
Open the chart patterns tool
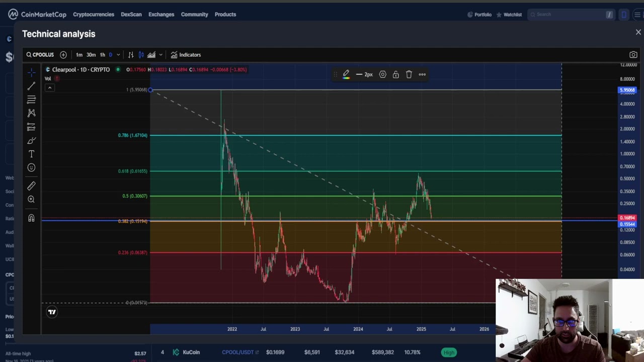click(x=31, y=113)
